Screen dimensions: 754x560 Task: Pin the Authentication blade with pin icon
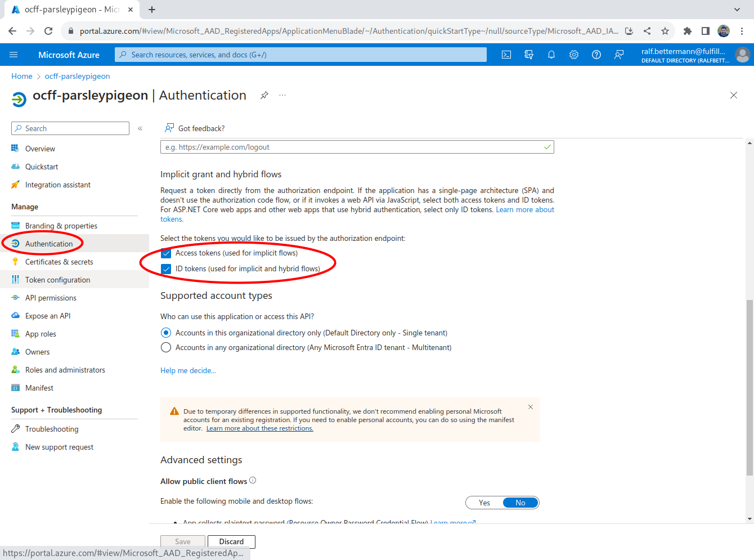(264, 95)
